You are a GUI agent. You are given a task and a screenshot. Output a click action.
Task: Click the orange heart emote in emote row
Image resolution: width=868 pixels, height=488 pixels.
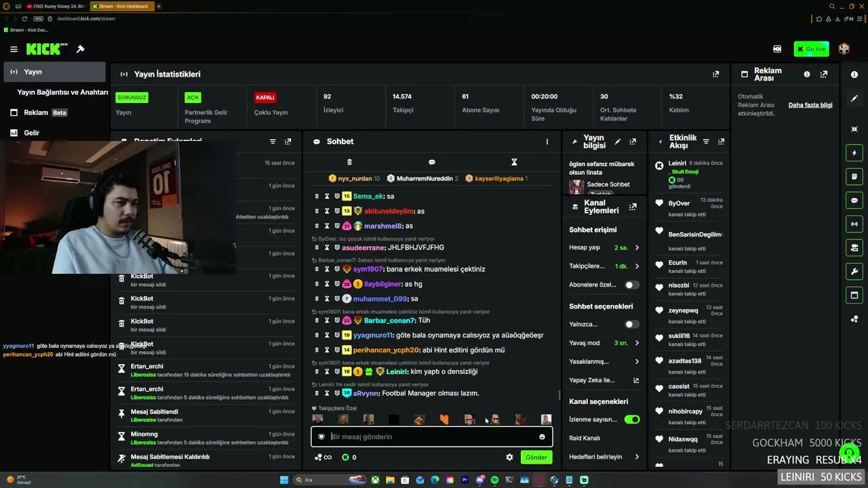[x=444, y=420]
